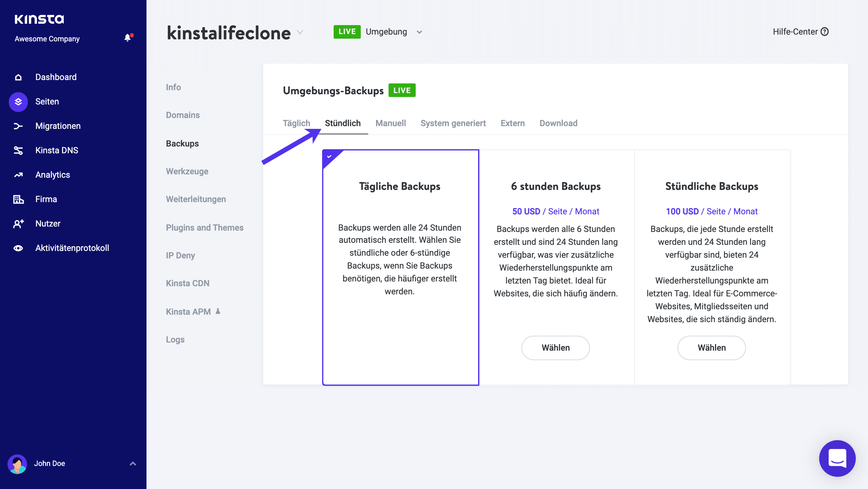Screen dimensions: 868x489
Task: Expand the kinstalifeclone site dropdown
Action: 300,32
